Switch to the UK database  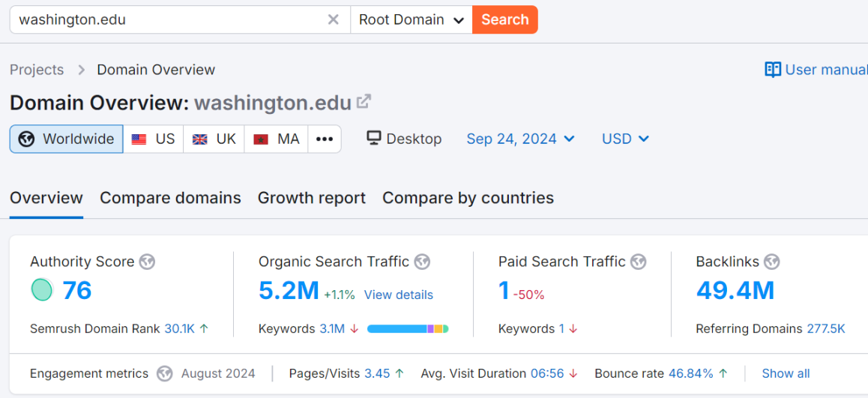tap(214, 139)
